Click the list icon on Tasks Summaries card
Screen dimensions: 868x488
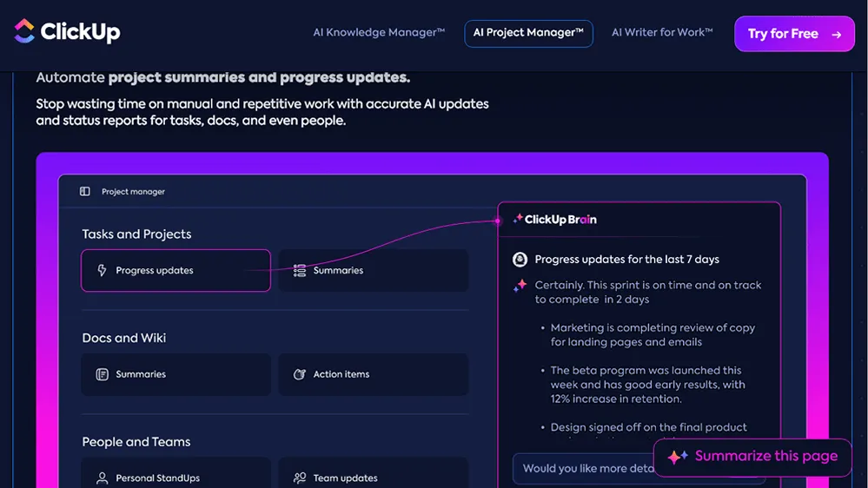click(x=300, y=271)
